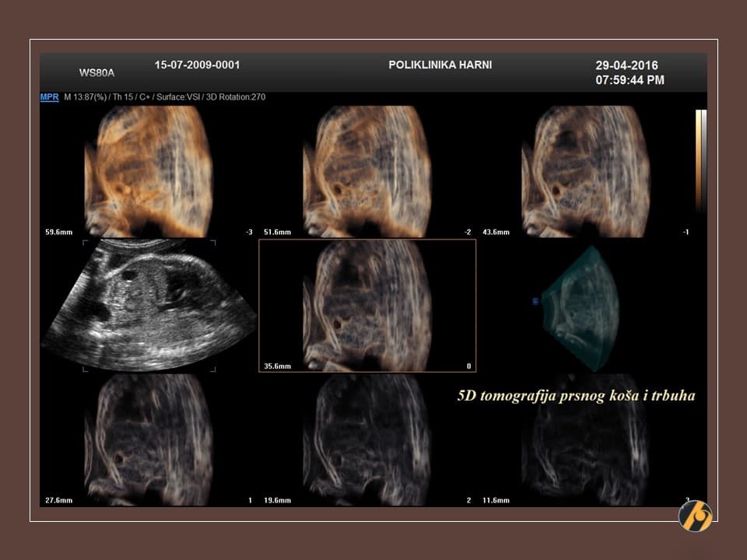The width and height of the screenshot is (747, 560).
Task: Click the exam date 29-04-2016
Action: click(626, 66)
